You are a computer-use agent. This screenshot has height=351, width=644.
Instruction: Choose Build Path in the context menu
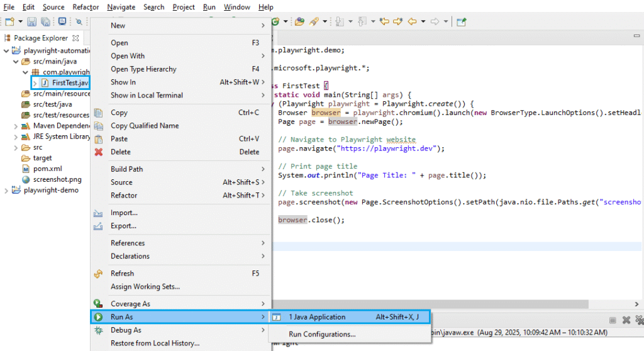click(180, 169)
